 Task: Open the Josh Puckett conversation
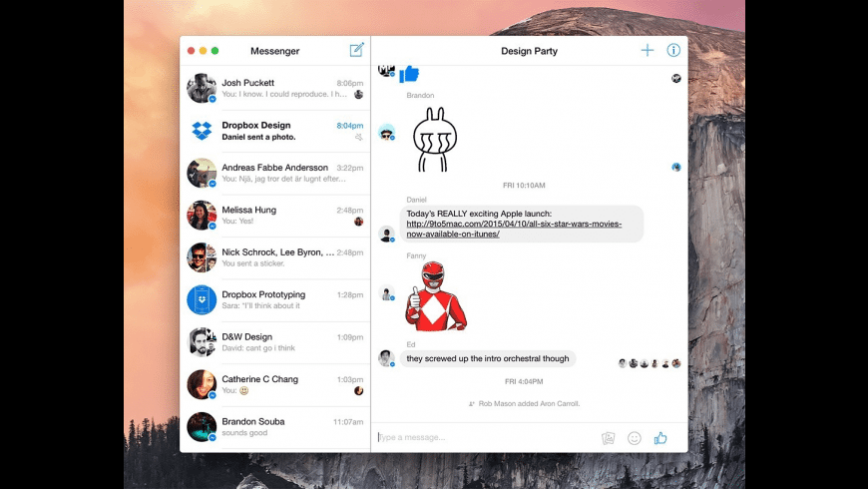tap(275, 88)
